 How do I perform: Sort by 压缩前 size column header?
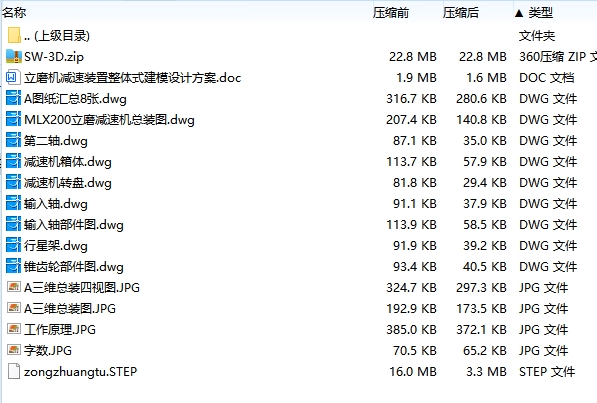[391, 13]
